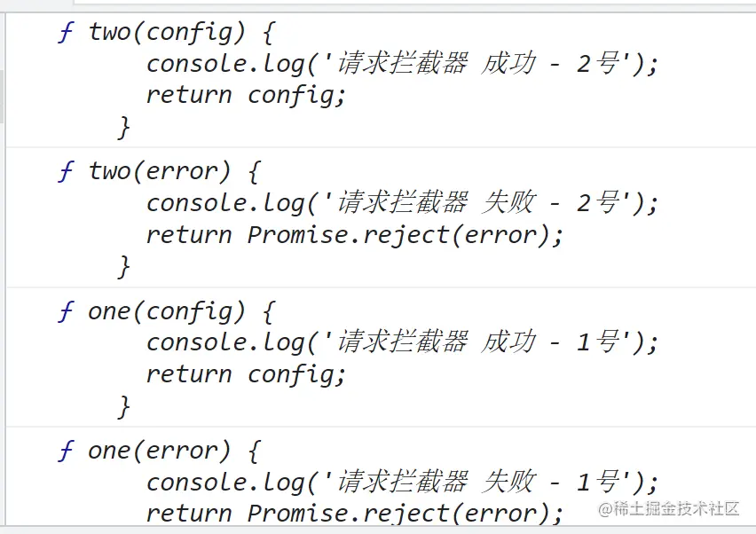Screen dimensions: 756x534
Task: Click the closing brace of two(config)
Action: point(124,127)
